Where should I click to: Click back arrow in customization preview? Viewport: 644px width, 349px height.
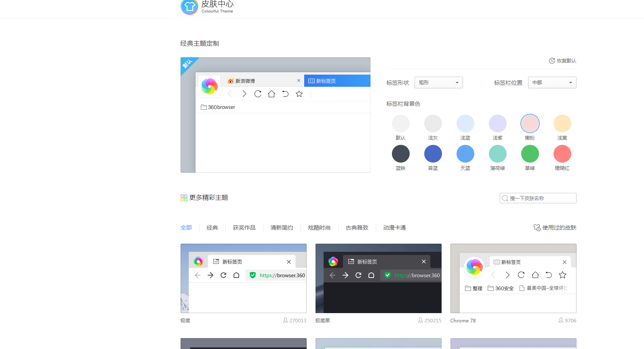[229, 94]
